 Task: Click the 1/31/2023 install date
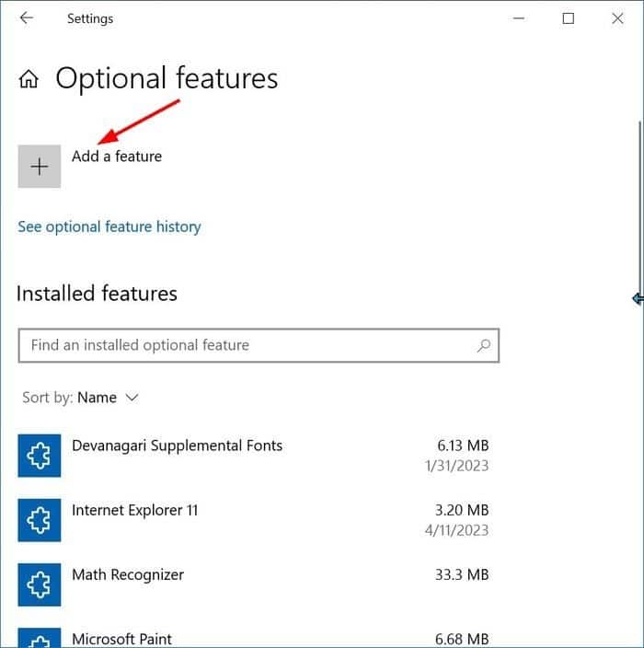pos(457,466)
